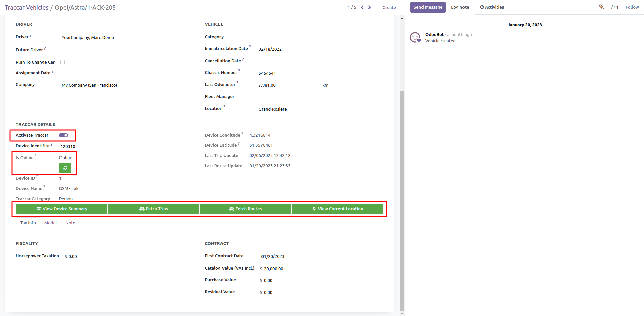Check the Plan To Change Car checkbox
The height and width of the screenshot is (316, 644).
pos(62,62)
